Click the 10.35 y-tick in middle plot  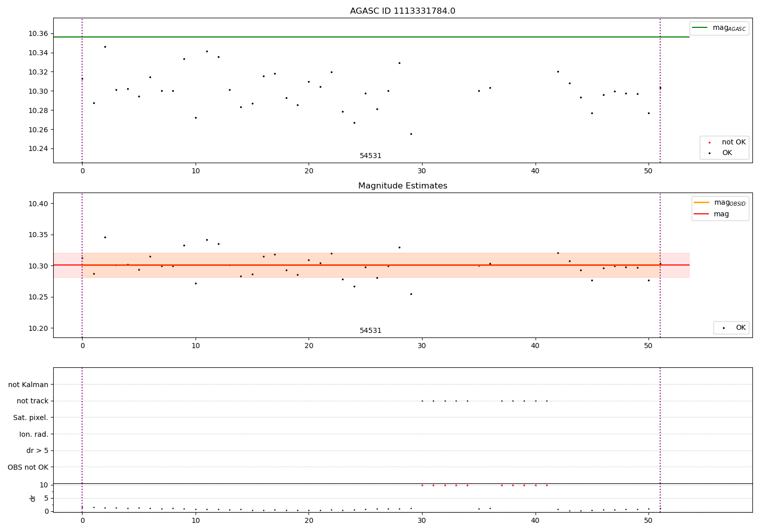[x=38, y=235]
